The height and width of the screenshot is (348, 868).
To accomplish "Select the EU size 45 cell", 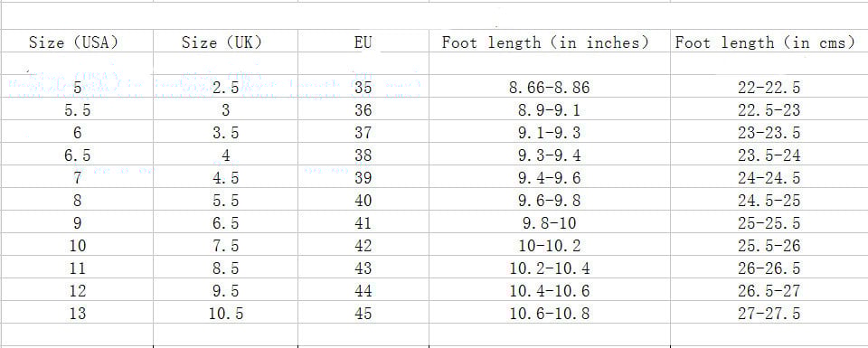I will 363,313.
